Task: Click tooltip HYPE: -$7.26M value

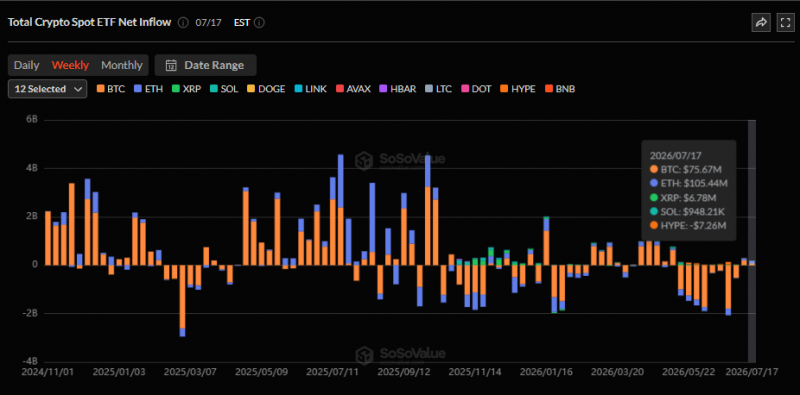Action: (x=692, y=225)
